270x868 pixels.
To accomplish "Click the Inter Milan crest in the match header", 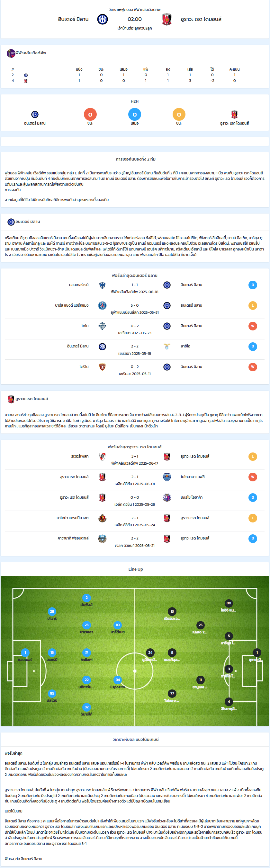I will coord(103,19).
